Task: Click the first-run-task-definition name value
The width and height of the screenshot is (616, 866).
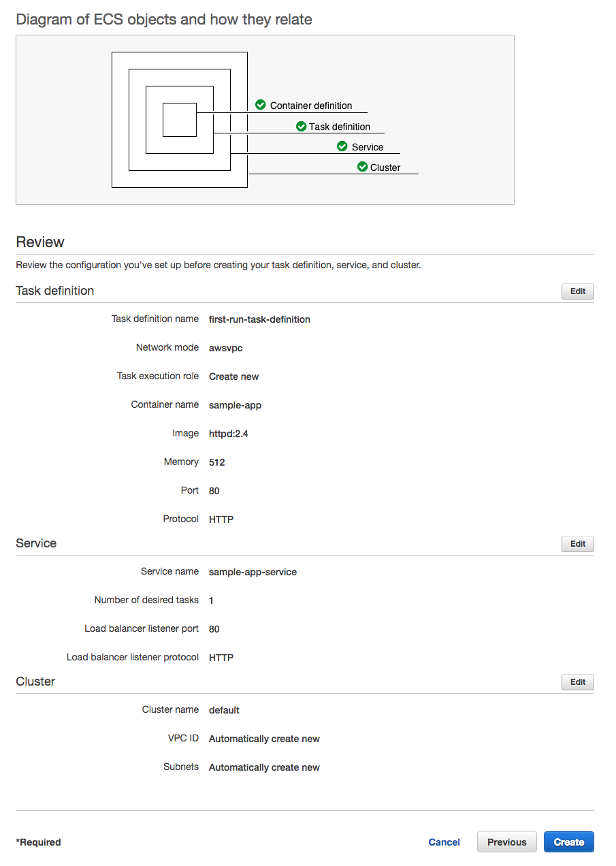Action: pyautogui.click(x=259, y=319)
